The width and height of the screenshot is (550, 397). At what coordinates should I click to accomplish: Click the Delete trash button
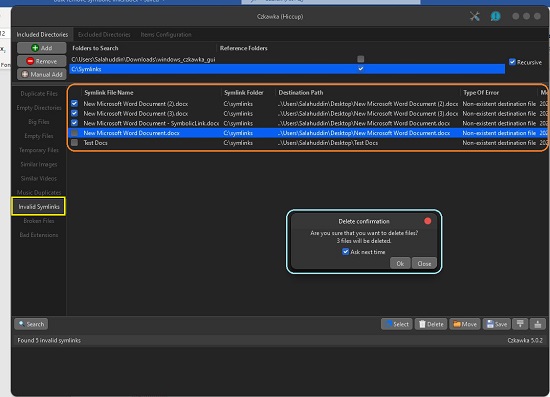coord(431,324)
